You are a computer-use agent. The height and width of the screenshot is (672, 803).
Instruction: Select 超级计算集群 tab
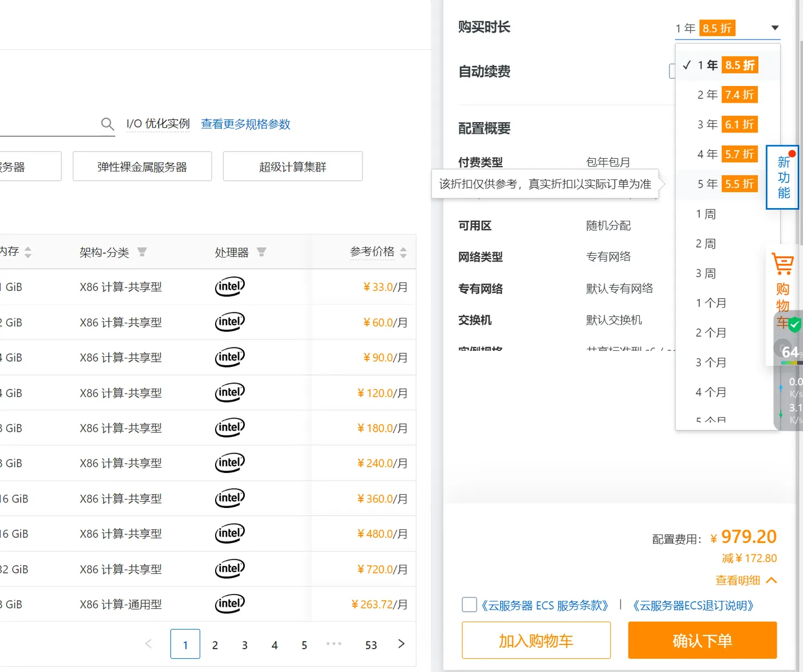(293, 166)
